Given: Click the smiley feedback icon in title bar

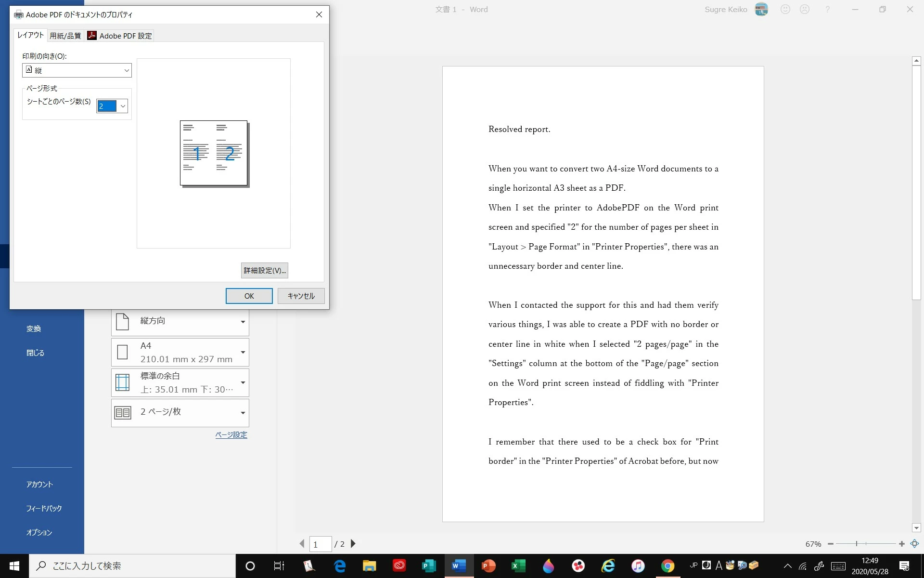Looking at the screenshot, I should [x=785, y=9].
